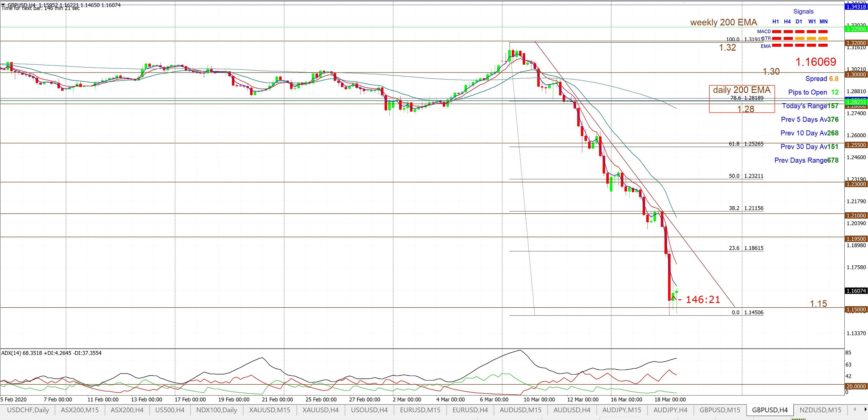This screenshot has width=868, height=420.
Task: Click the 20.0000 ADX level tag
Action: tap(856, 386)
